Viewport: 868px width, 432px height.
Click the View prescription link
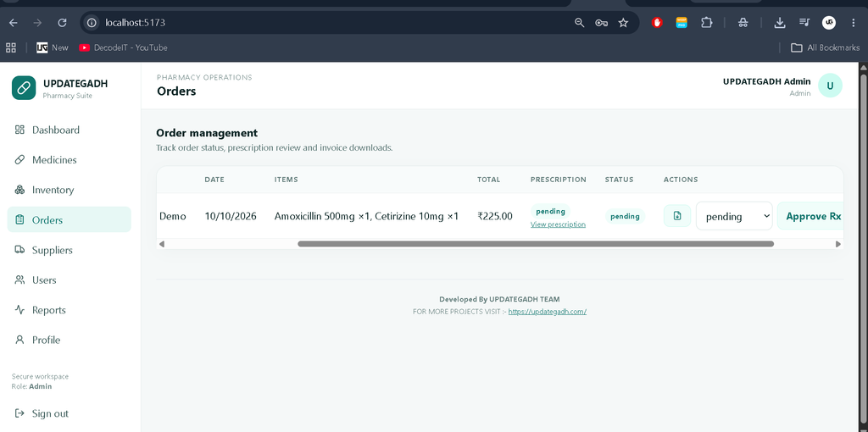point(558,224)
